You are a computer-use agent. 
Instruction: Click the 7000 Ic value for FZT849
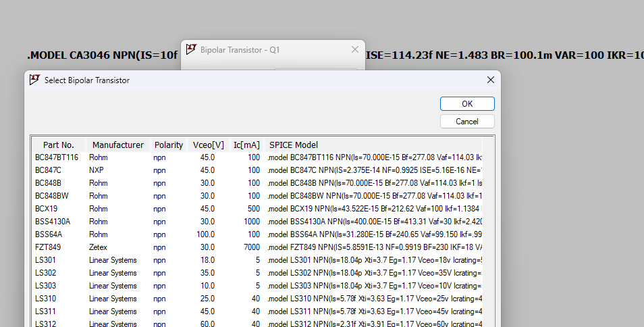(251, 247)
